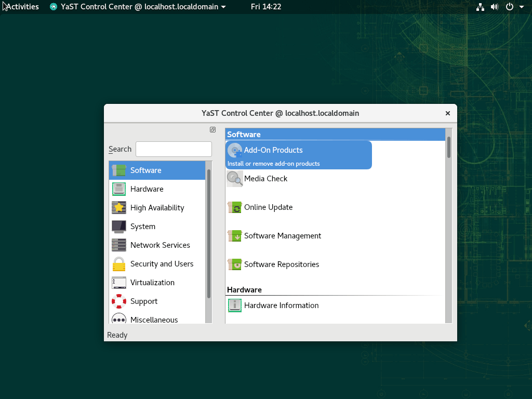The width and height of the screenshot is (532, 399).
Task: Click the power icon in top bar
Action: click(510, 7)
